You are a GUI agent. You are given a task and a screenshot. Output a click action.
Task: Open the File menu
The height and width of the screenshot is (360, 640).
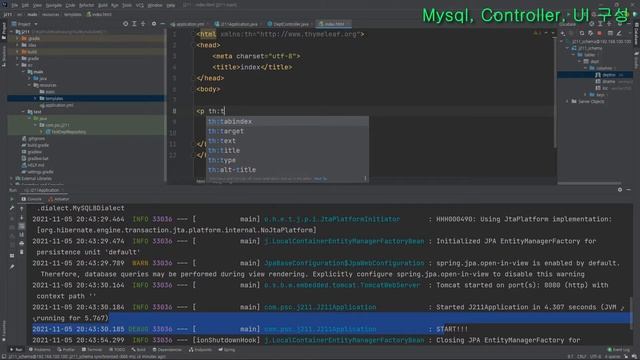[x=15, y=5]
